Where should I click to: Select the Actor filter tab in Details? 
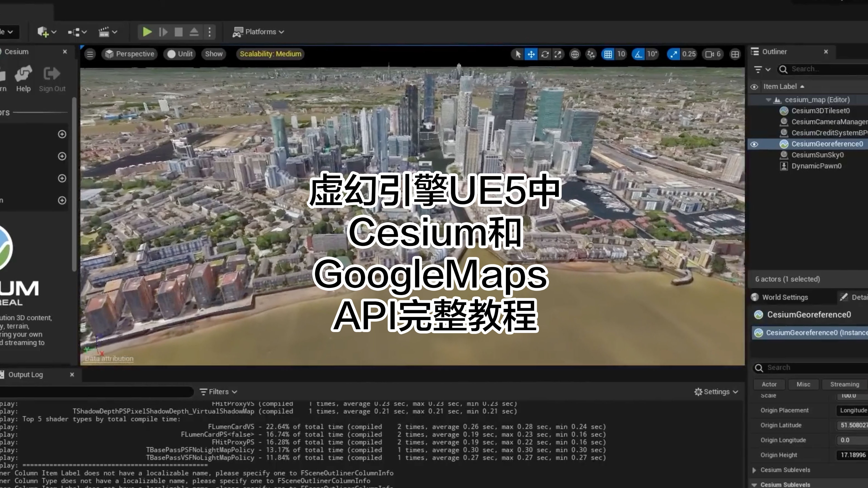click(x=769, y=384)
